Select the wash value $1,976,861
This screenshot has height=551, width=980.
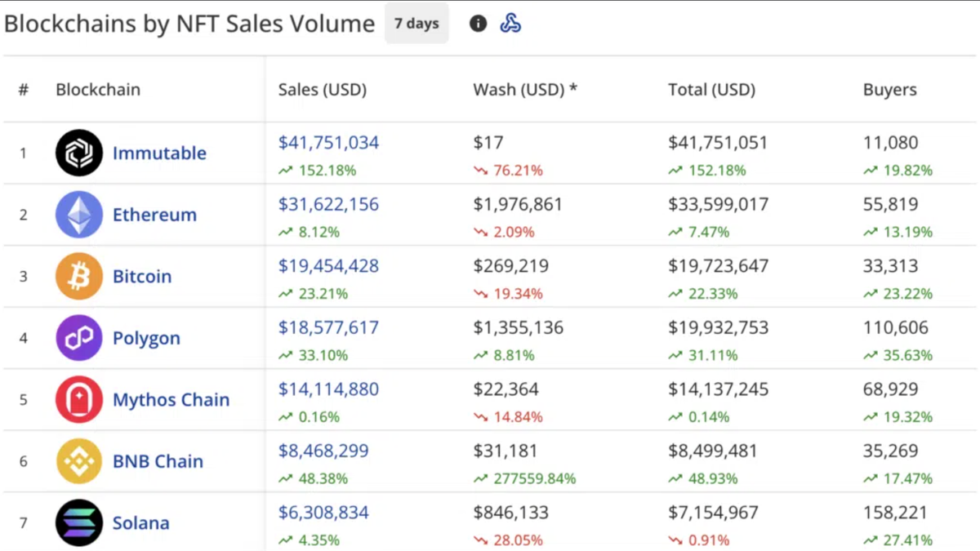pos(518,204)
